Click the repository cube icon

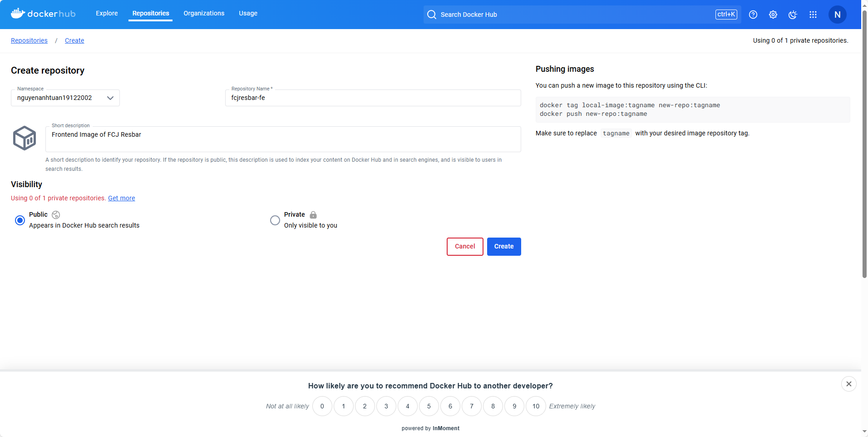[25, 138]
